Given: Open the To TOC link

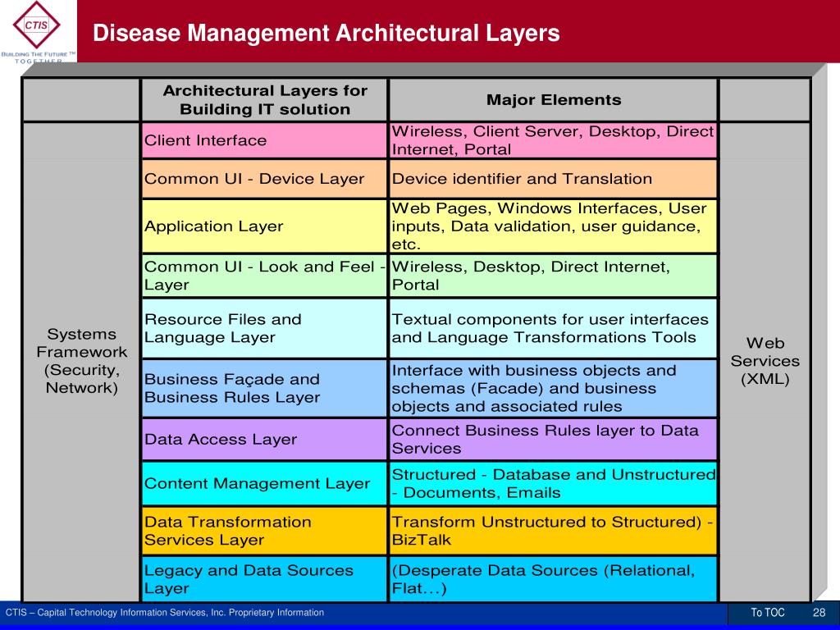Looking at the screenshot, I should 767,613.
